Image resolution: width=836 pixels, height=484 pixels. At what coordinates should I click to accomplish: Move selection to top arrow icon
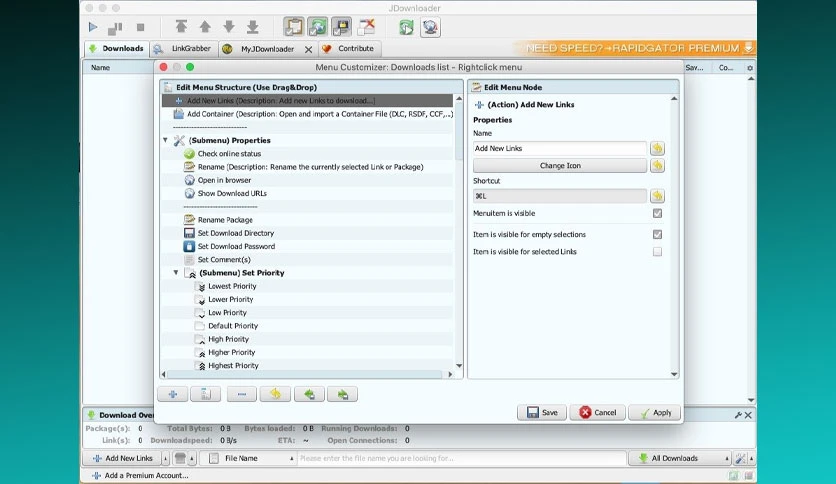(181, 26)
